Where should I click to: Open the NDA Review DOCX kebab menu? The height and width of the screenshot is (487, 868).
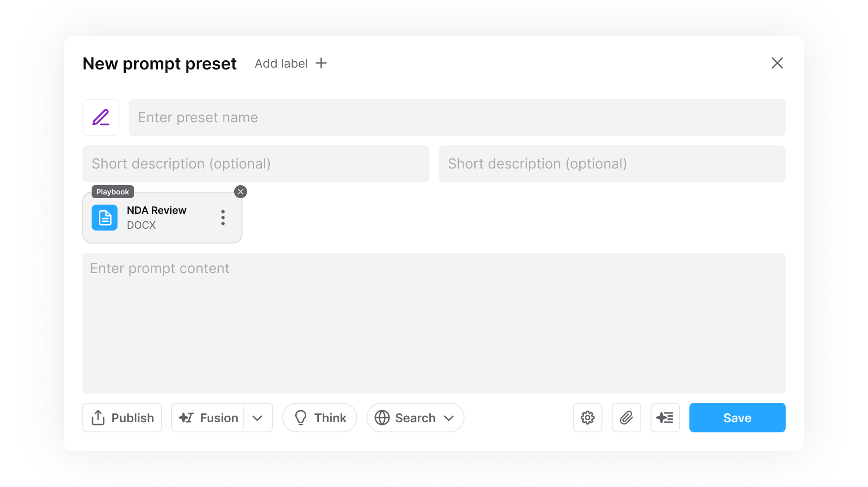point(223,217)
